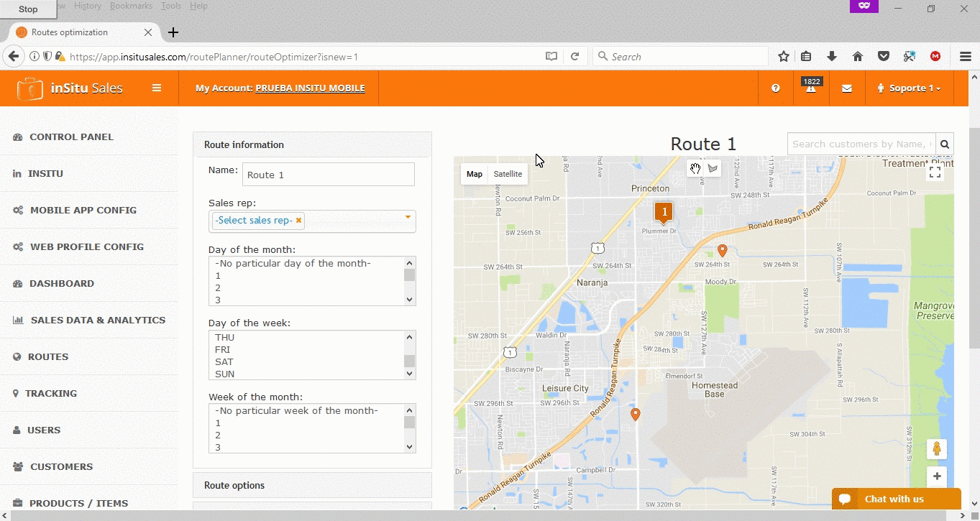
Task: Switch the map to Map view
Action: [475, 174]
